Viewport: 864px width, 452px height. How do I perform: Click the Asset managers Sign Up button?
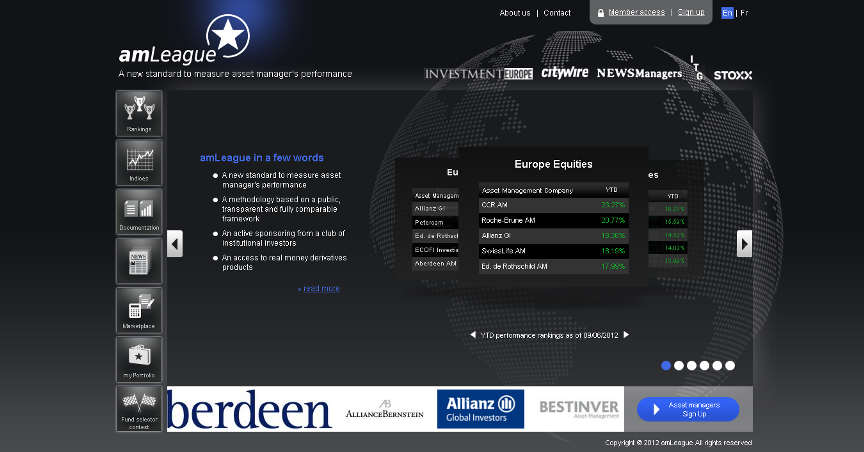[688, 410]
